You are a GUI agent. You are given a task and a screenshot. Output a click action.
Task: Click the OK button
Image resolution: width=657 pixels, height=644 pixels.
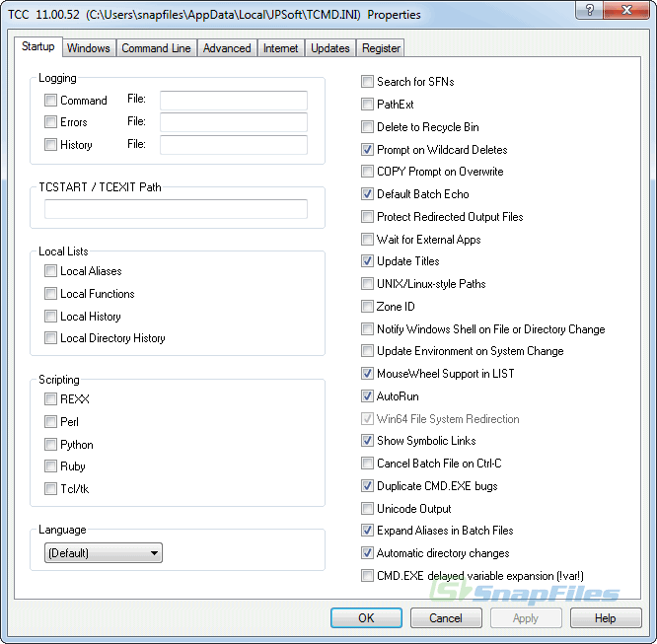tap(366, 617)
